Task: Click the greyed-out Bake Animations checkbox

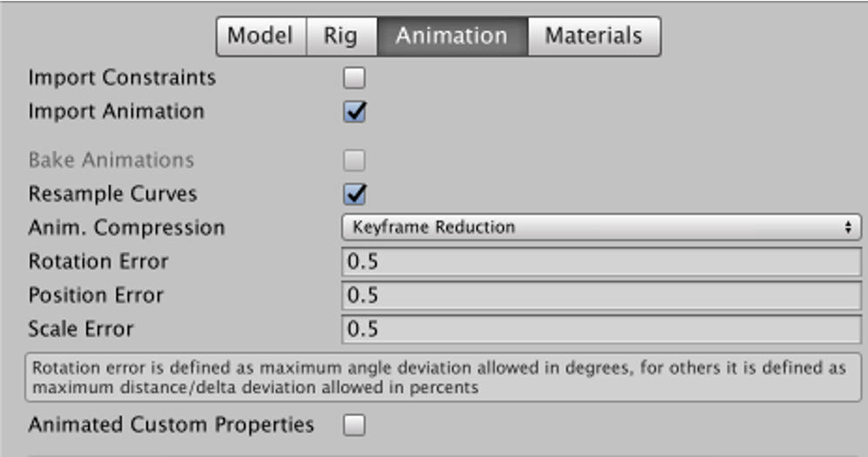Action: point(354,160)
